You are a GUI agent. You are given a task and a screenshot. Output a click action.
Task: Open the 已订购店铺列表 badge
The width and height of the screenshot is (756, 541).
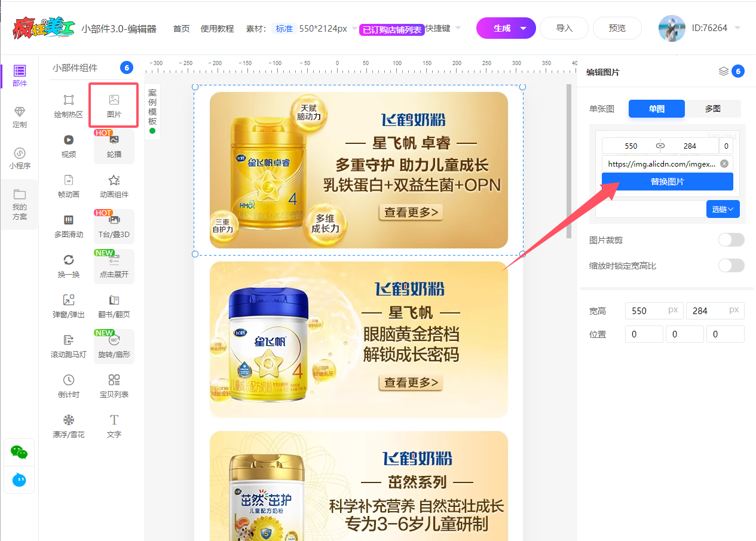391,30
